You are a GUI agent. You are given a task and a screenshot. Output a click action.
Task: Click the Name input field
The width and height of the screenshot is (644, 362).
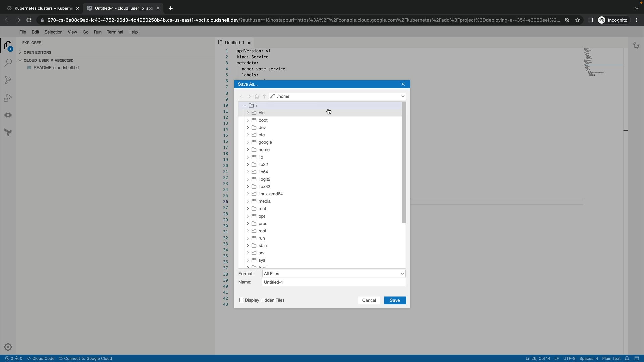point(333,282)
